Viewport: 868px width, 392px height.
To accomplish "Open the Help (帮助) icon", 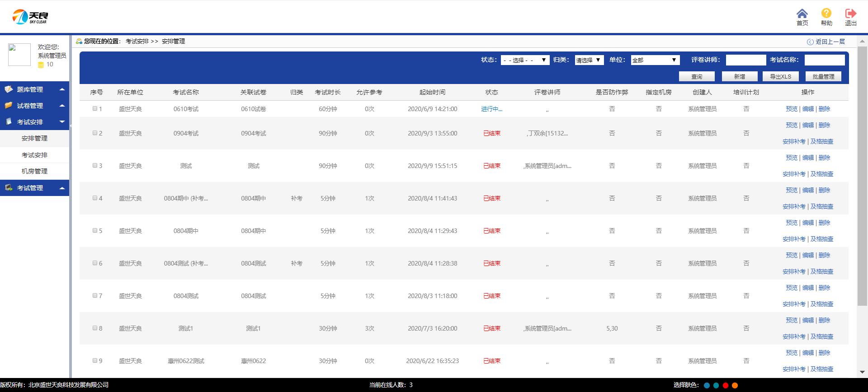I will pos(826,14).
